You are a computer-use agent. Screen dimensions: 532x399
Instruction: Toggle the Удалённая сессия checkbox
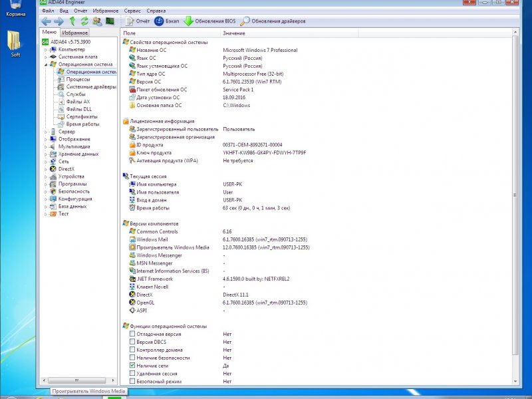pyautogui.click(x=132, y=373)
